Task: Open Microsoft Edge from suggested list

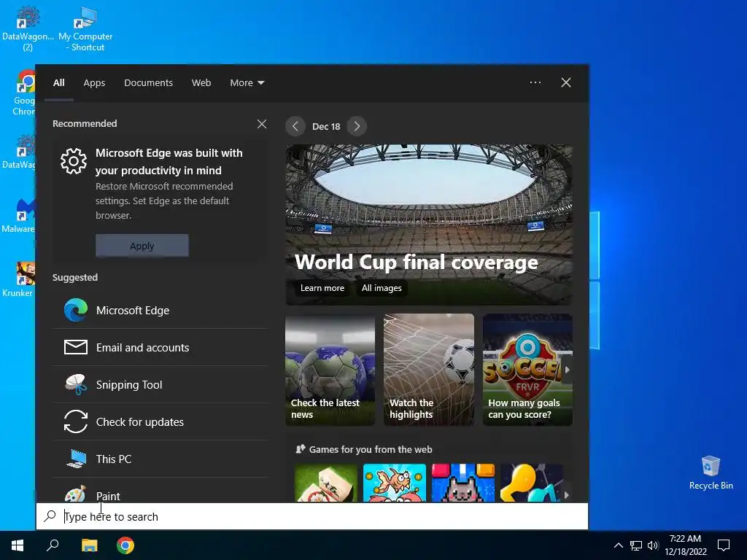Action: tap(160, 311)
